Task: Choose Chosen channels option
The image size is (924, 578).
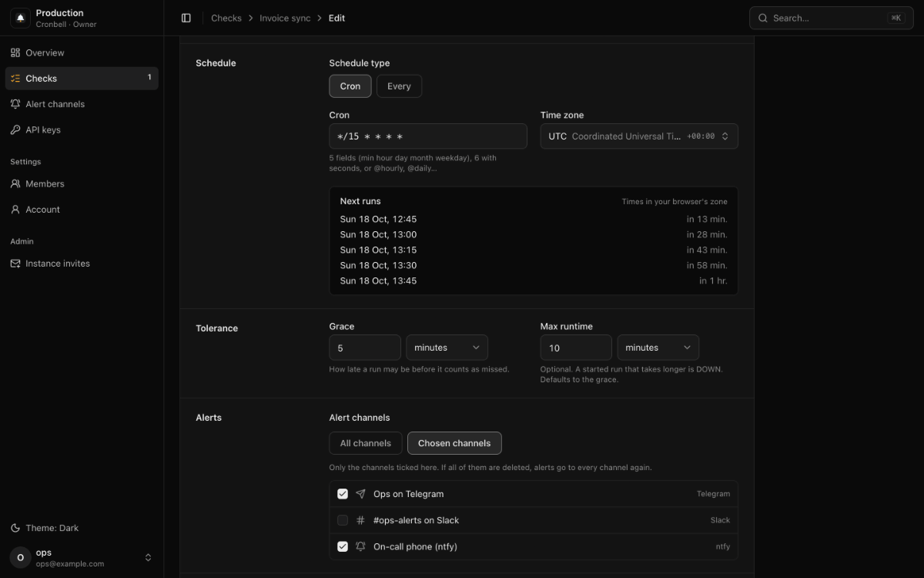Action: [454, 443]
